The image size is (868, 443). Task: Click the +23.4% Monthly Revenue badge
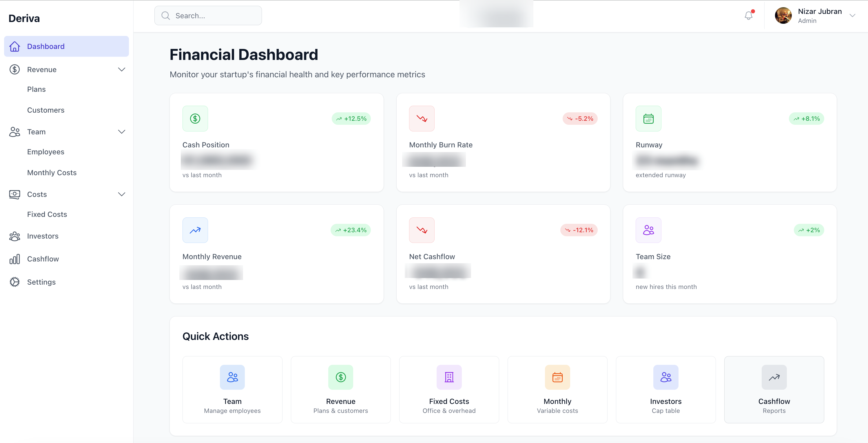(351, 230)
